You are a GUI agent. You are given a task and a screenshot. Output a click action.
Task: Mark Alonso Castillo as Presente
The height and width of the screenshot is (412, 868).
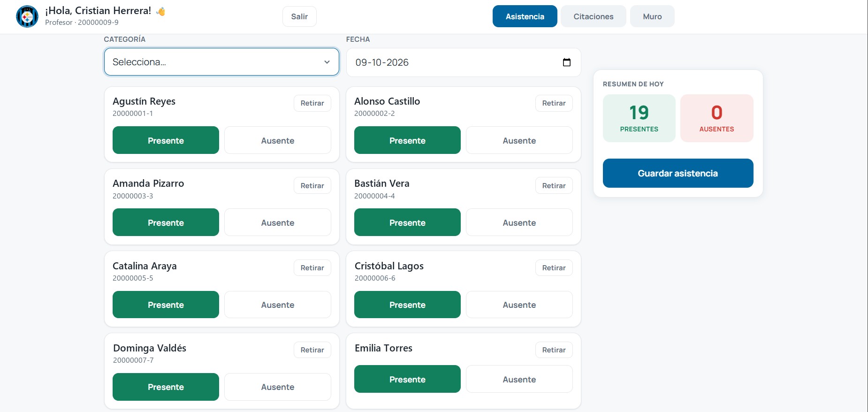pos(407,140)
